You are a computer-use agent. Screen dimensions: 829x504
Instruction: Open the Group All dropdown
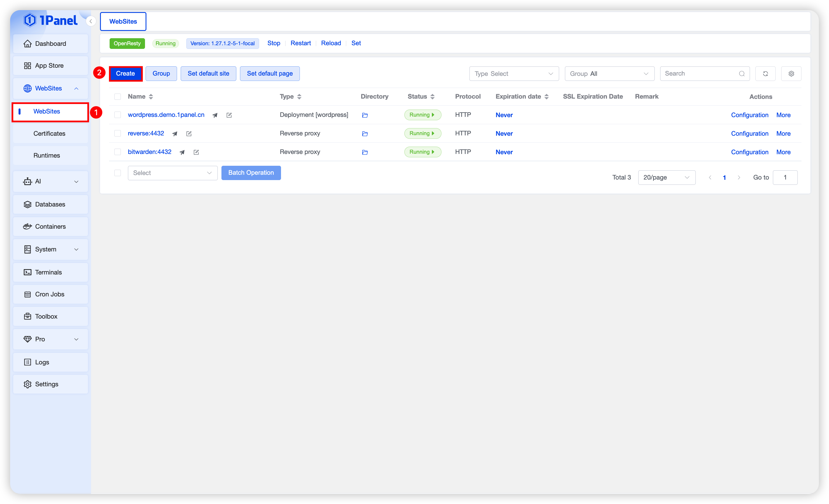tap(609, 74)
